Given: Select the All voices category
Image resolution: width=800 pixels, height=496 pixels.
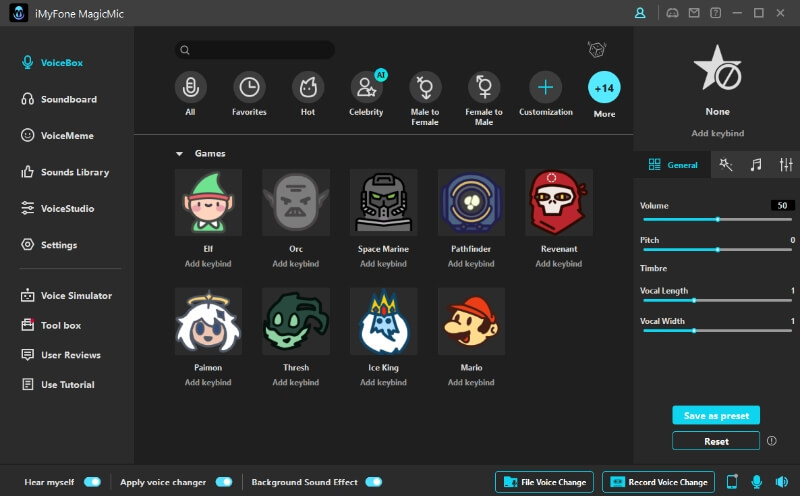Looking at the screenshot, I should (x=190, y=87).
